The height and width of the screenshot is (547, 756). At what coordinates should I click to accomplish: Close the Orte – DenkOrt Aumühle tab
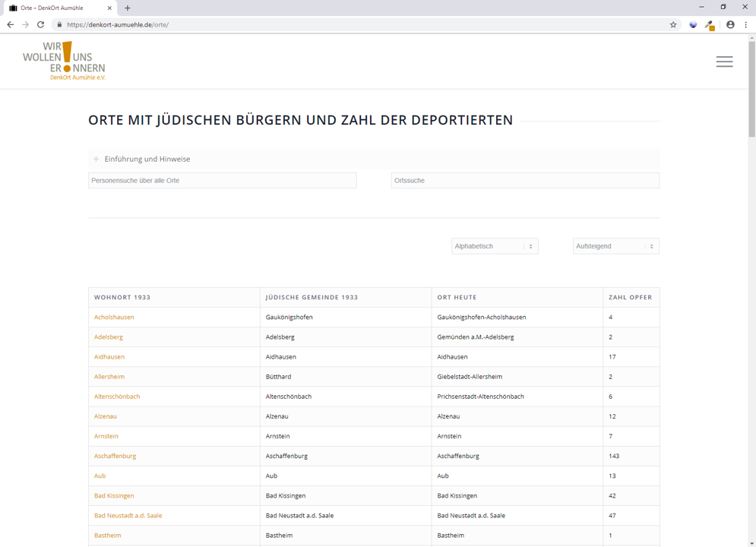pos(109,8)
